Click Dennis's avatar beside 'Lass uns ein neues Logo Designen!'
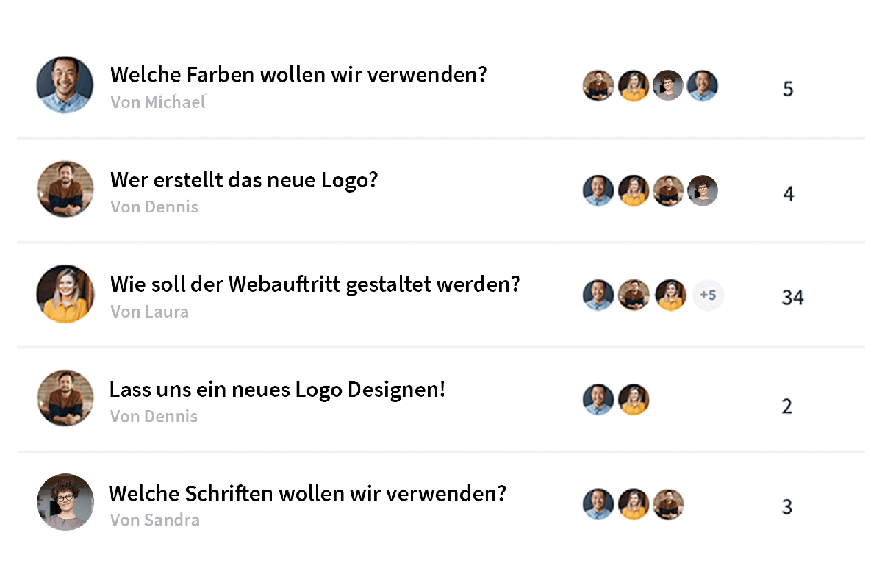This screenshot has width=882, height=588. [65, 398]
